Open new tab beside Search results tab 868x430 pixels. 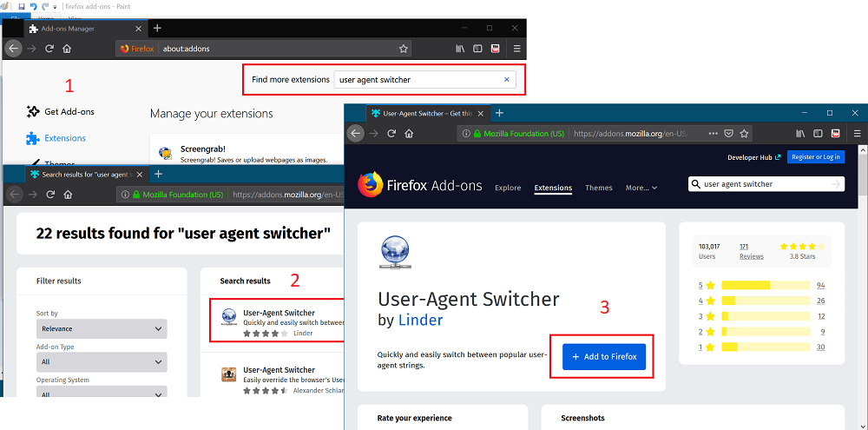[x=158, y=174]
